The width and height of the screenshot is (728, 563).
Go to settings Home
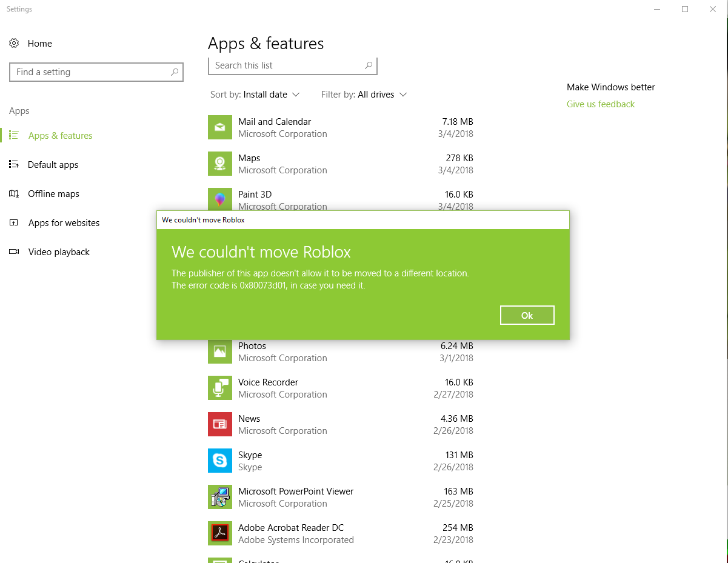39,44
